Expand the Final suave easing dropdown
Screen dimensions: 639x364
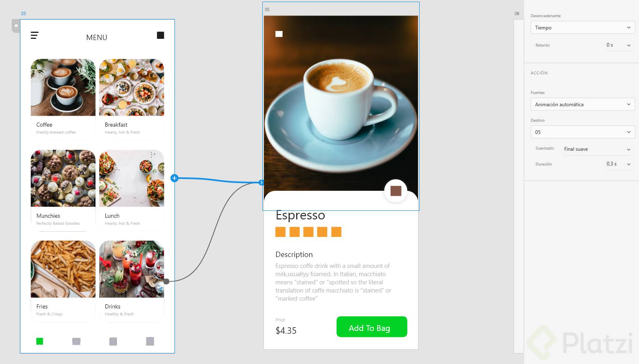click(x=597, y=149)
